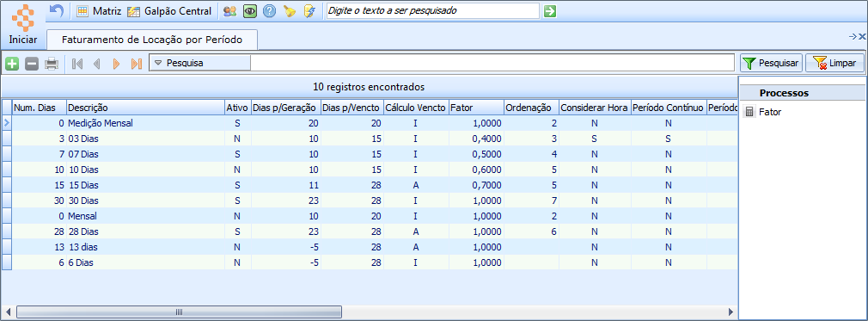Select the 10 Dias row description
The image size is (868, 321).
(83, 170)
